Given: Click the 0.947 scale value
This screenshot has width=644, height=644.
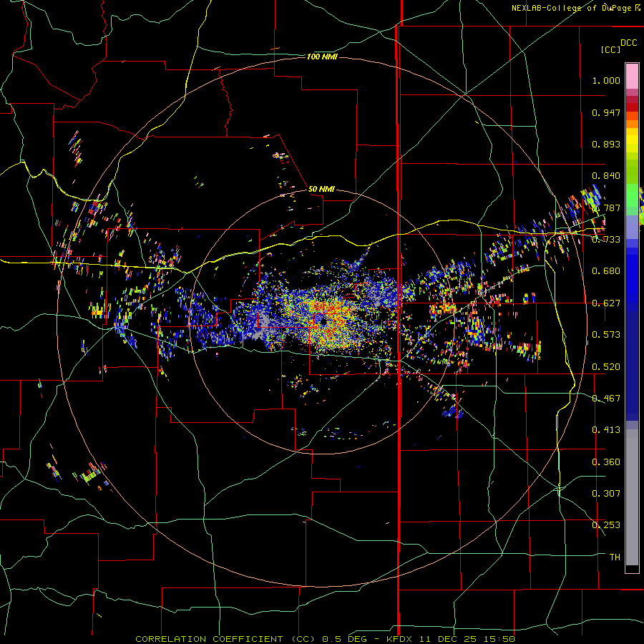Looking at the screenshot, I should 606,112.
